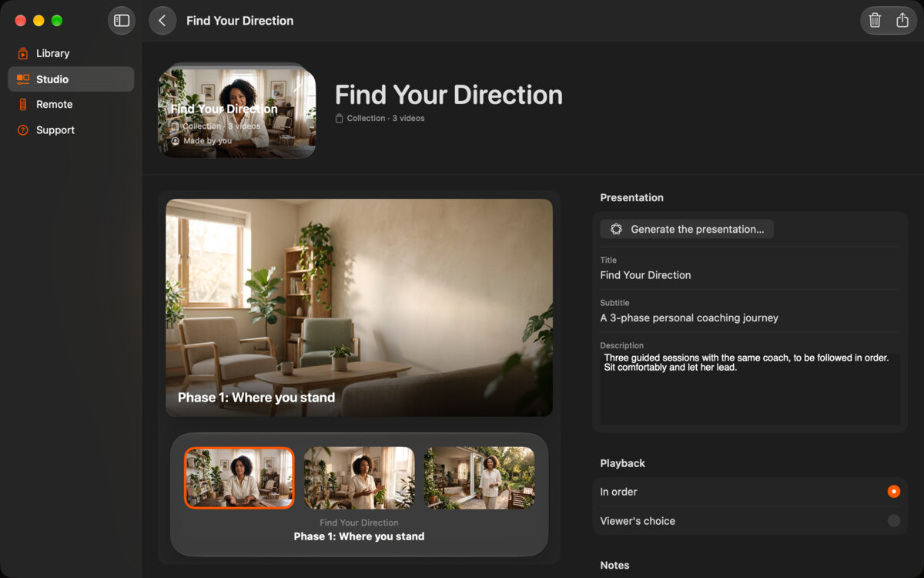Screen dimensions: 924x578
Task: Edit the Title field 'Find Your Direction'
Action: (750, 275)
